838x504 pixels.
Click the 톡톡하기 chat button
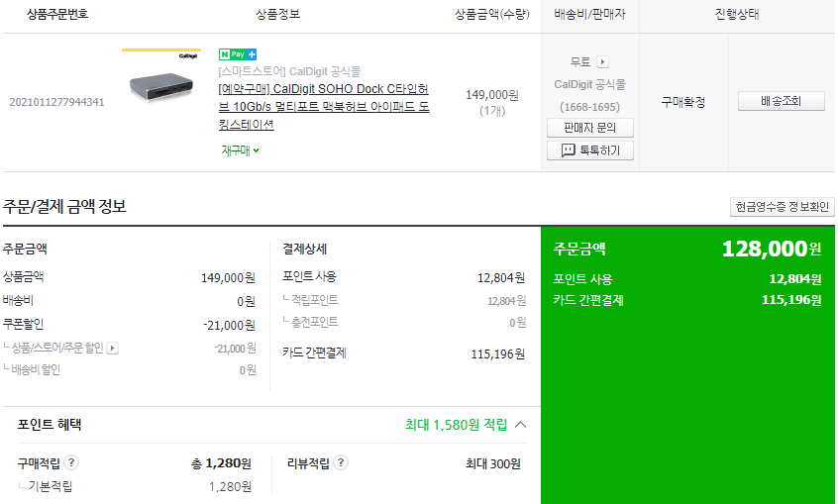click(590, 151)
